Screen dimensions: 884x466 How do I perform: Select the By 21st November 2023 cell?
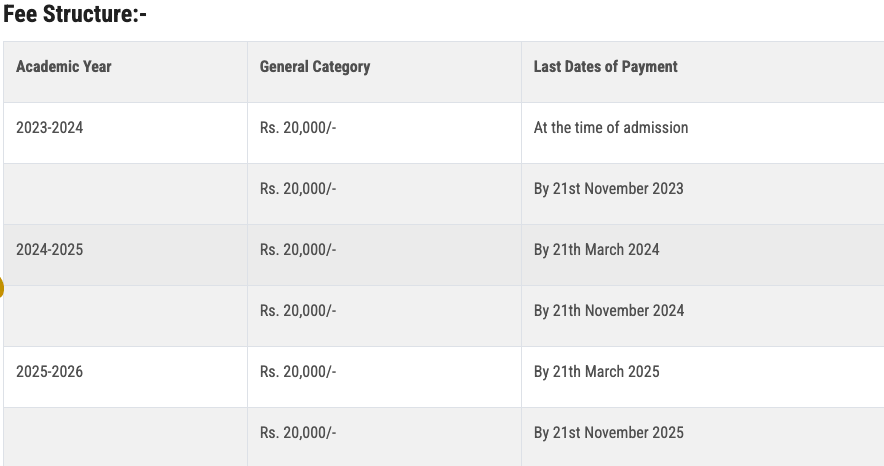tap(608, 189)
